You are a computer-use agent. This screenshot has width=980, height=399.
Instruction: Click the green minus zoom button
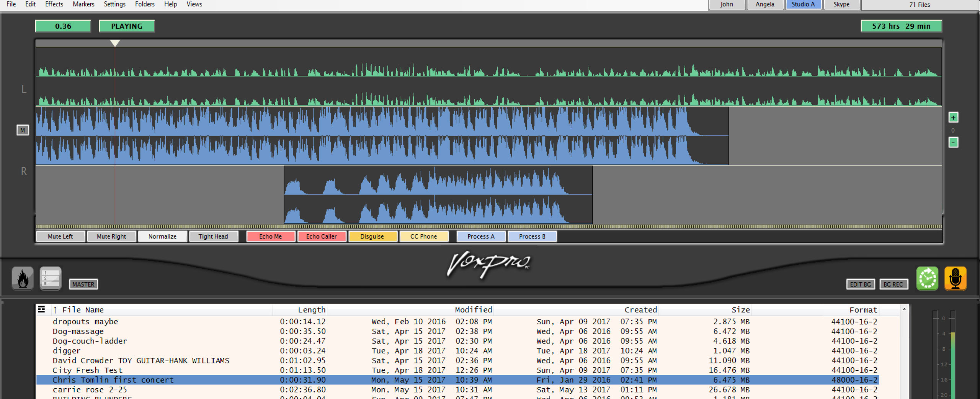coord(953,142)
